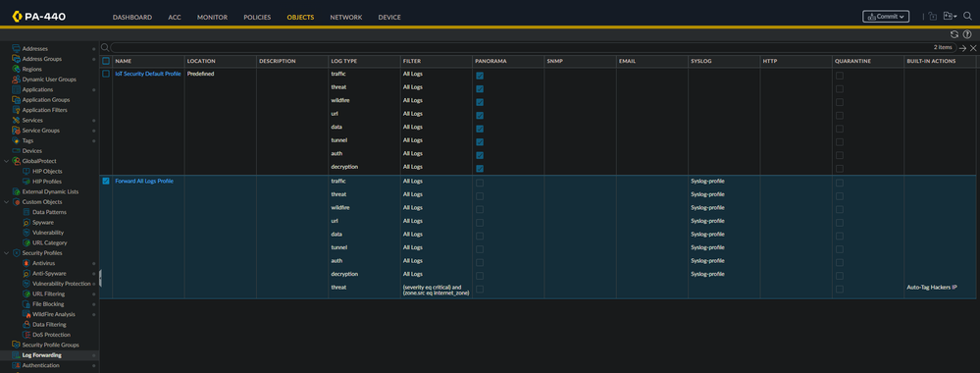Image resolution: width=980 pixels, height=373 pixels.
Task: Toggle the select-all header checkbox
Action: (106, 61)
